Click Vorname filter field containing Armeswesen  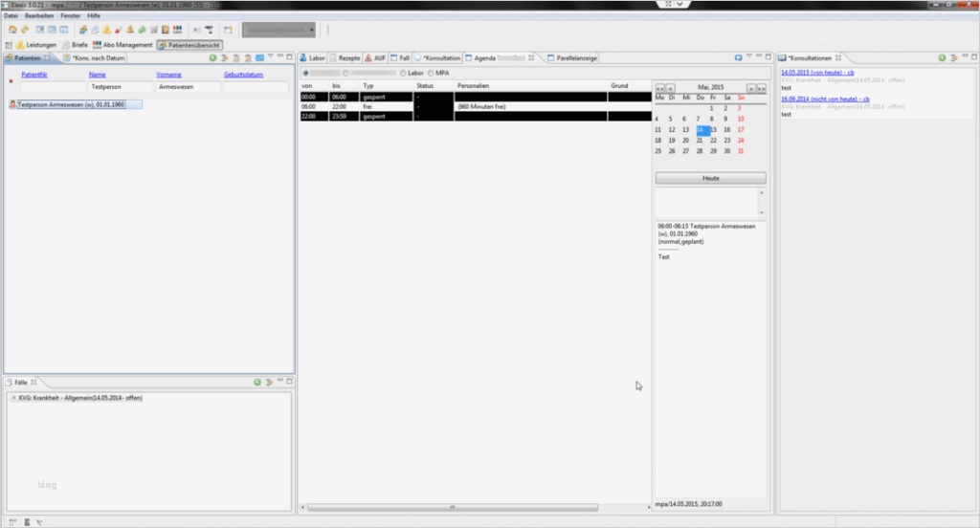tap(189, 87)
